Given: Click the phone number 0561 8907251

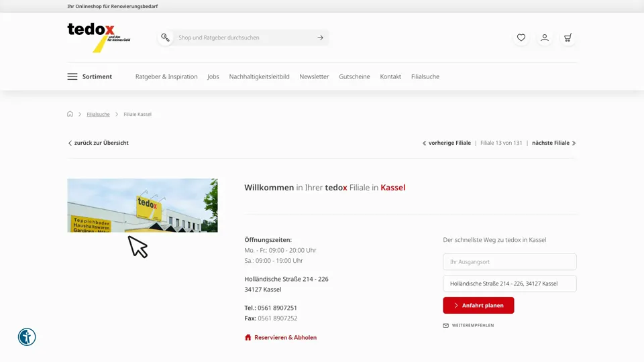Looking at the screenshot, I should 277,308.
